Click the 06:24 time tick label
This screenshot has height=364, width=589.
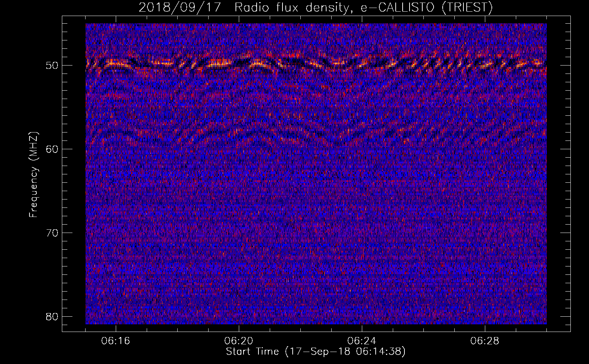click(362, 341)
